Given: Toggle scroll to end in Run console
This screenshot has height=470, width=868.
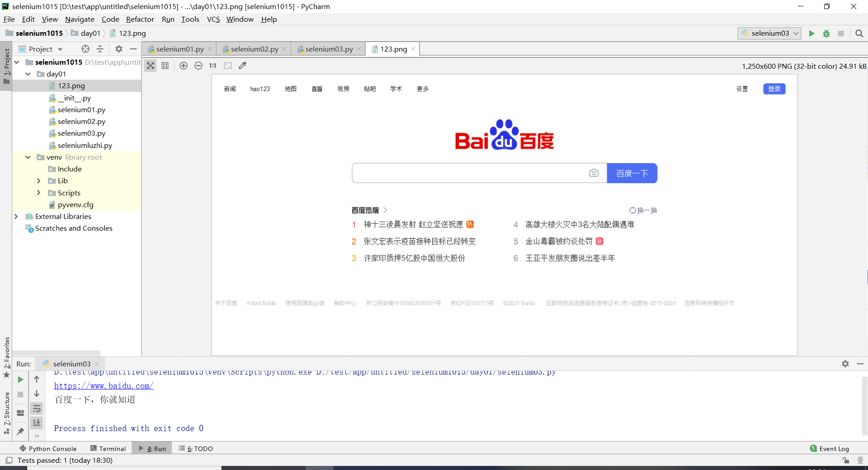Looking at the screenshot, I should coord(37,423).
